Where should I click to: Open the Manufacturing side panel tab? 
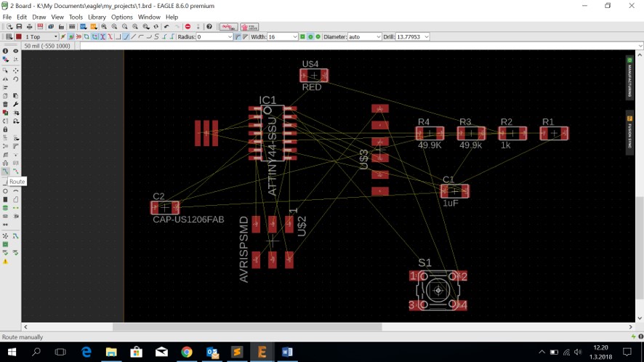629,78
